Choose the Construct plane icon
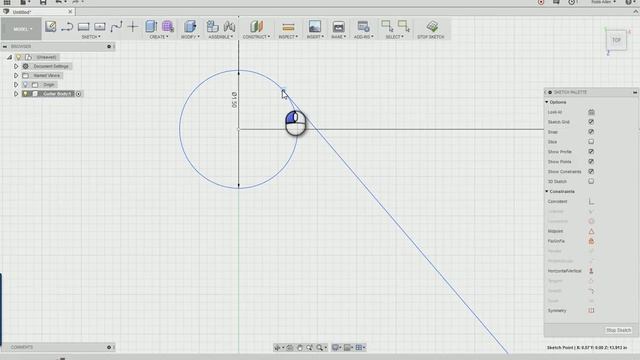The image size is (640, 360). coord(256,27)
